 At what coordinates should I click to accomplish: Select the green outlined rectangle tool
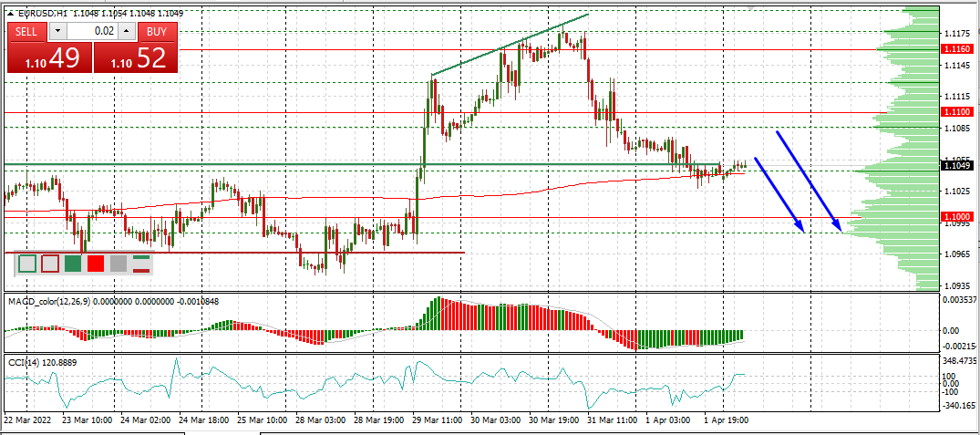pos(26,264)
